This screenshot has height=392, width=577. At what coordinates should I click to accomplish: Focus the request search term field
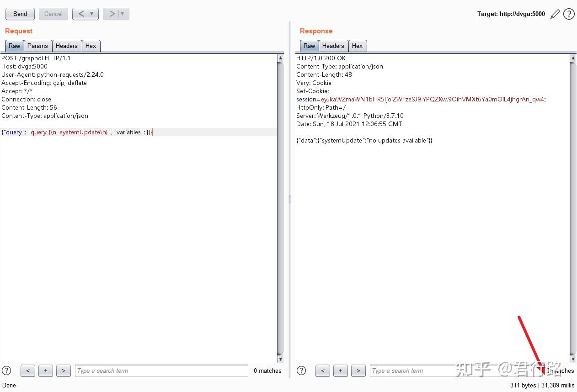[161, 371]
